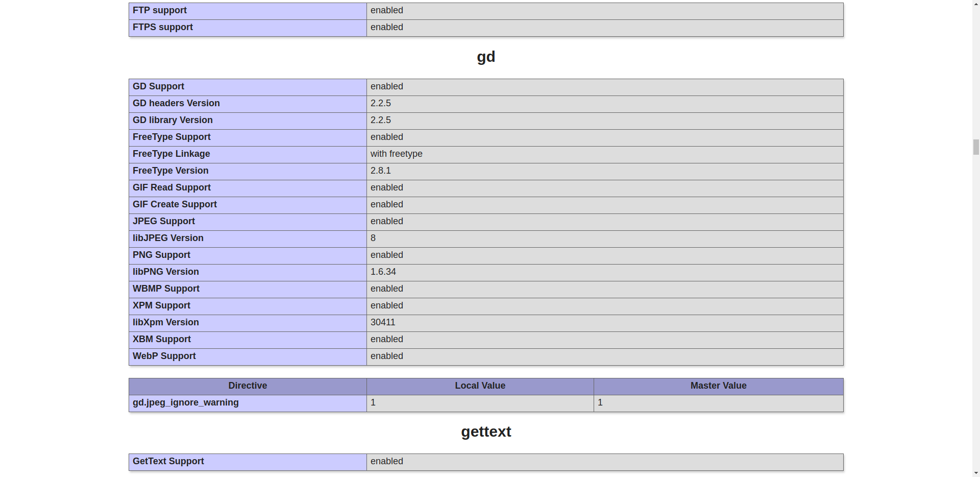Click the 'Master Value' column header
Screen dimensions: 980x477
click(719, 386)
